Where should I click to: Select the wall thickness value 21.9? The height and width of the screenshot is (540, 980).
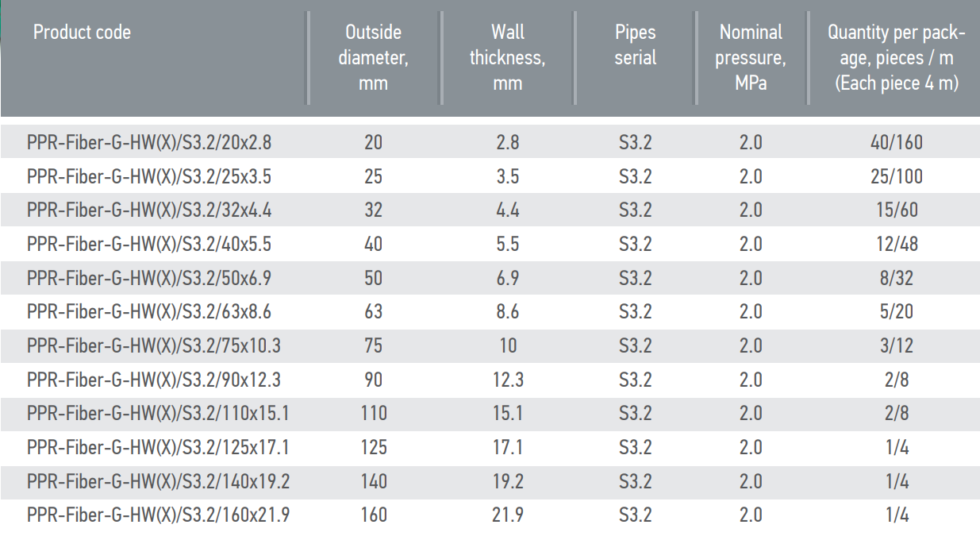click(x=508, y=515)
